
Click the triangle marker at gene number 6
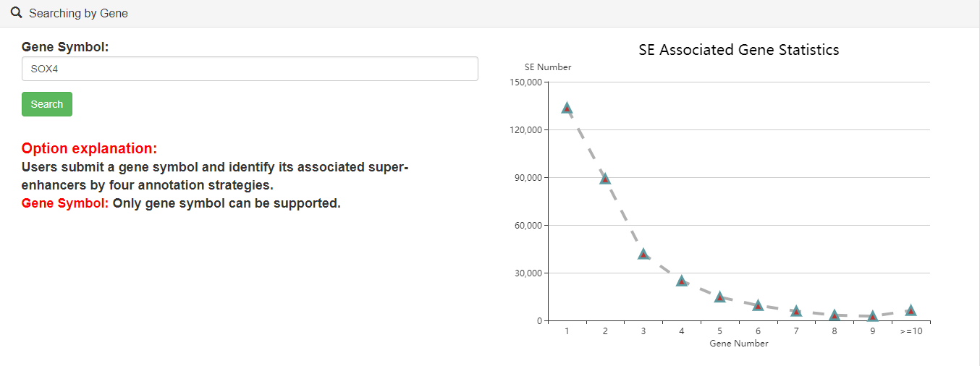coord(758,306)
